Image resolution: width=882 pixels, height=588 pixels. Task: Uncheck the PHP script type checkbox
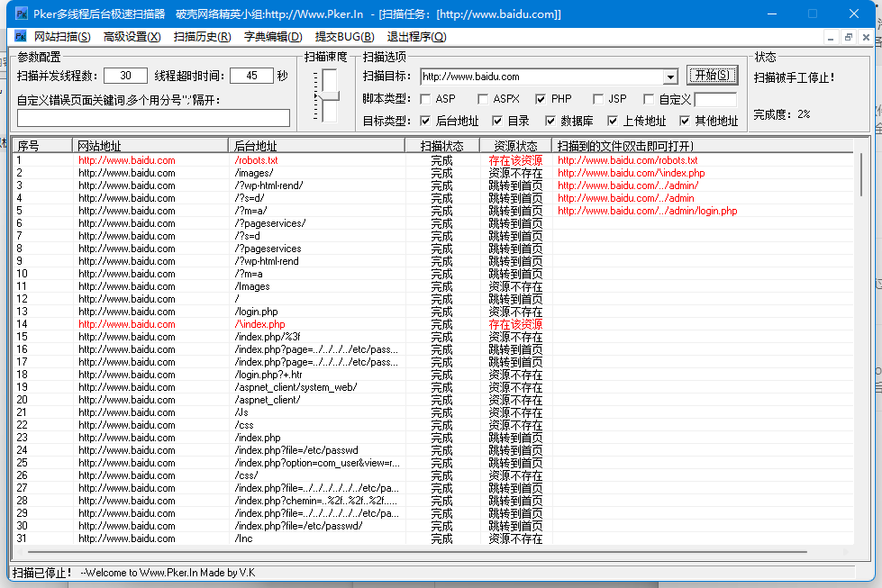(541, 99)
